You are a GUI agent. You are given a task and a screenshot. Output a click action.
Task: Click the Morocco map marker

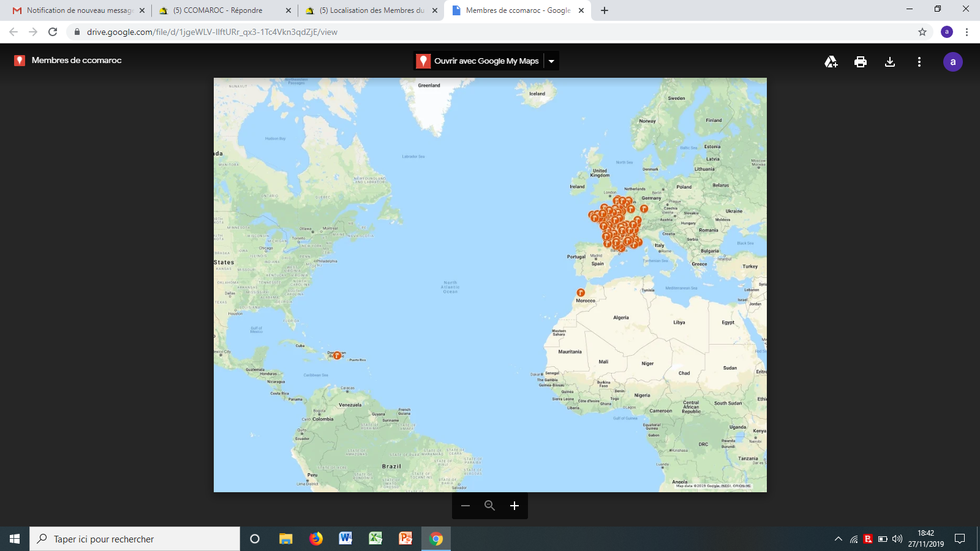[581, 293]
